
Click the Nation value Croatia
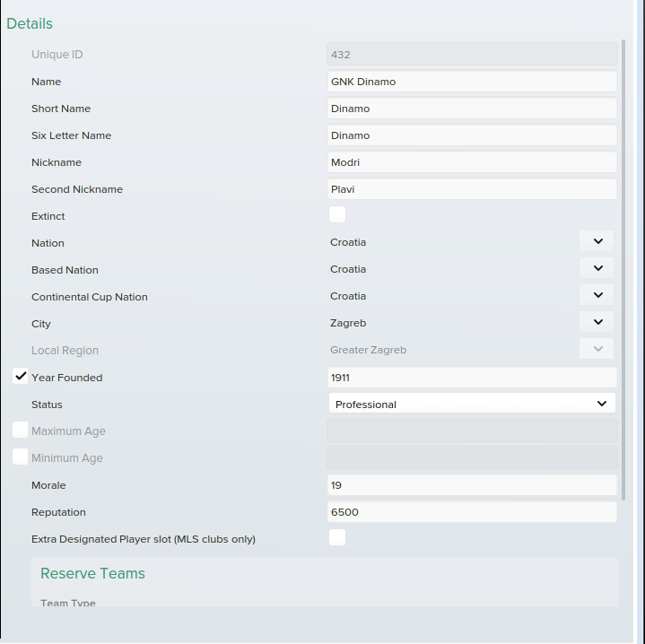348,242
